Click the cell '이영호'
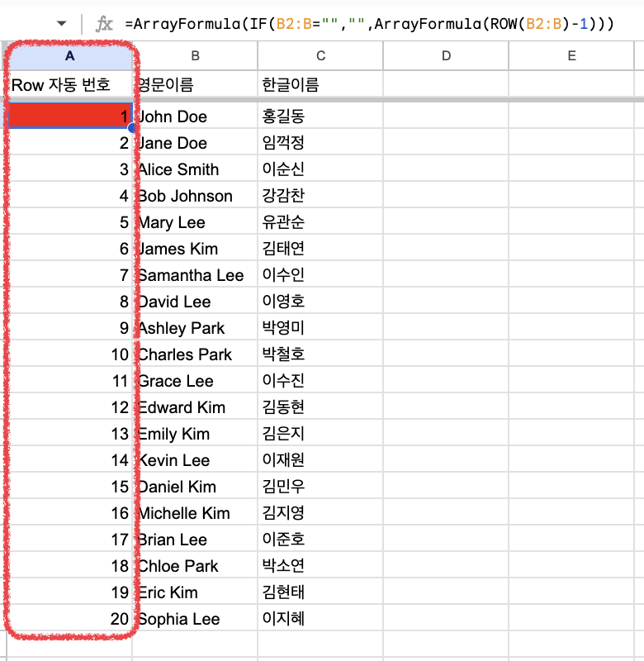 click(320, 302)
